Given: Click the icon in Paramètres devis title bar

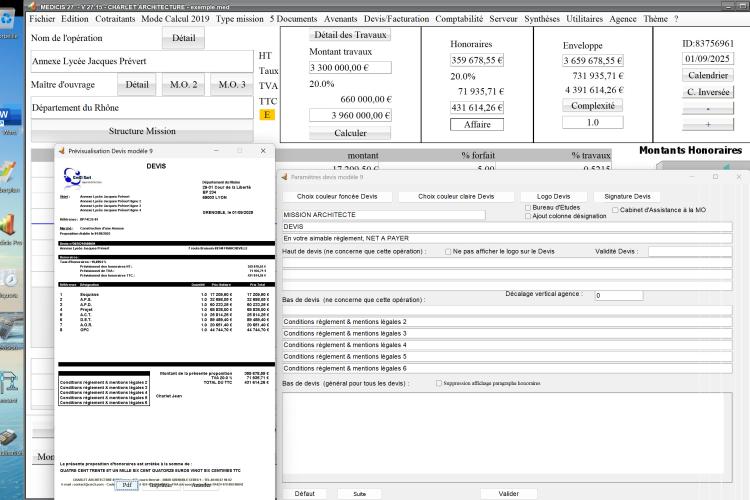Looking at the screenshot, I should coord(285,177).
